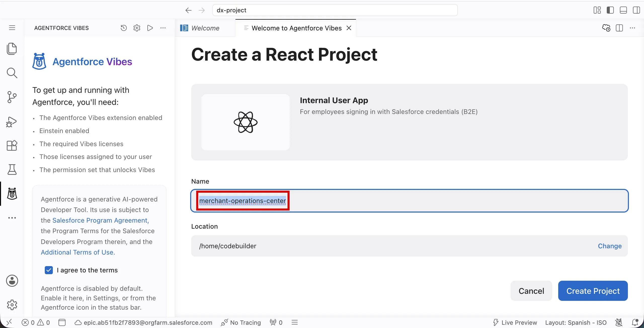
Task: Open the Additional Terms of Use link
Action: pos(78,252)
